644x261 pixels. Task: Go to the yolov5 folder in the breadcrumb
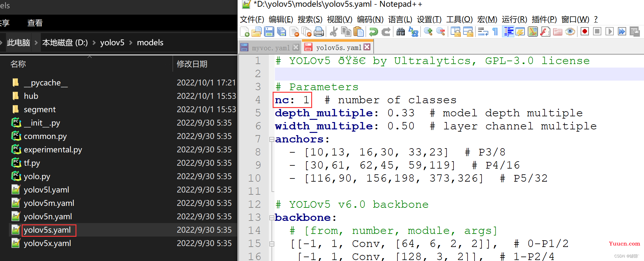click(112, 42)
